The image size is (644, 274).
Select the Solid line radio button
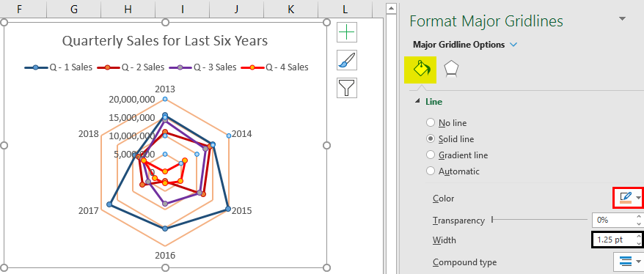pos(431,139)
